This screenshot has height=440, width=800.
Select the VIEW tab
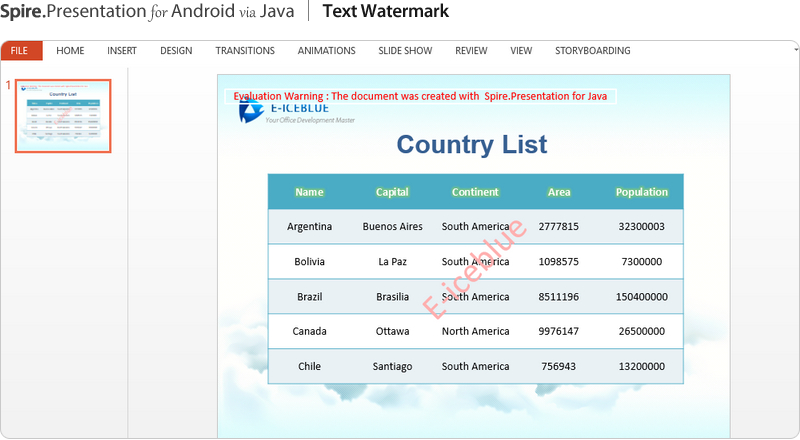tap(521, 51)
